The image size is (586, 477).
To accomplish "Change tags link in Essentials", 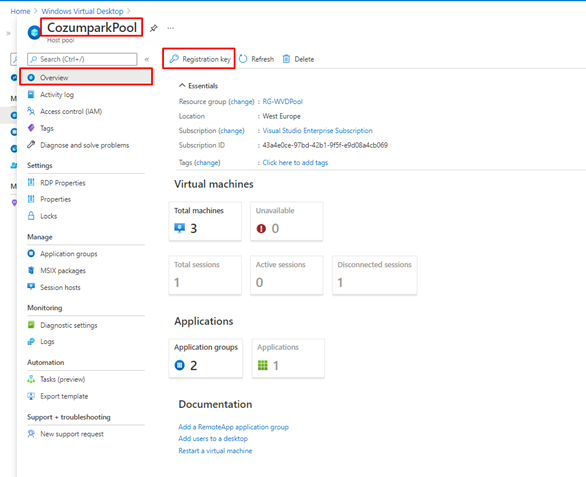I will point(207,163).
